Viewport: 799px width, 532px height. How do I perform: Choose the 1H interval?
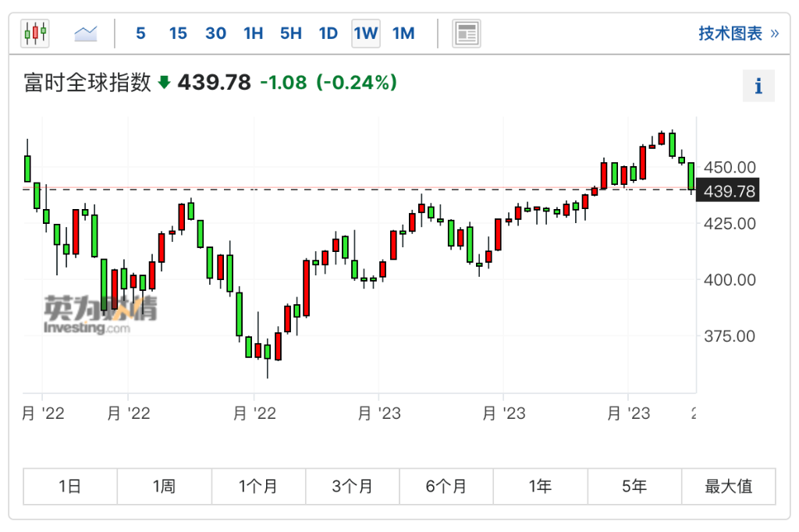coord(254,34)
